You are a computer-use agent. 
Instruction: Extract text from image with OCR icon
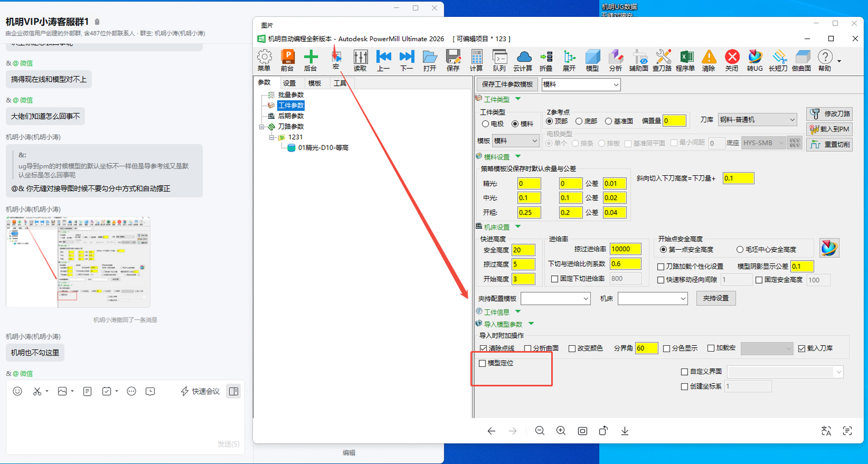click(x=847, y=431)
